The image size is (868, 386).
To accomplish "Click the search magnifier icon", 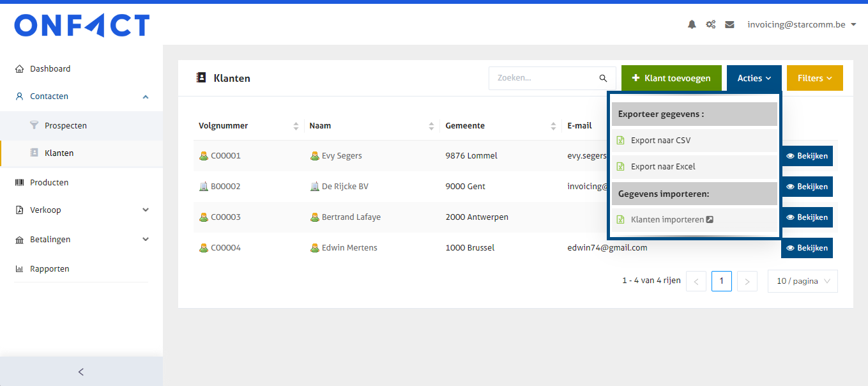I will pyautogui.click(x=603, y=78).
